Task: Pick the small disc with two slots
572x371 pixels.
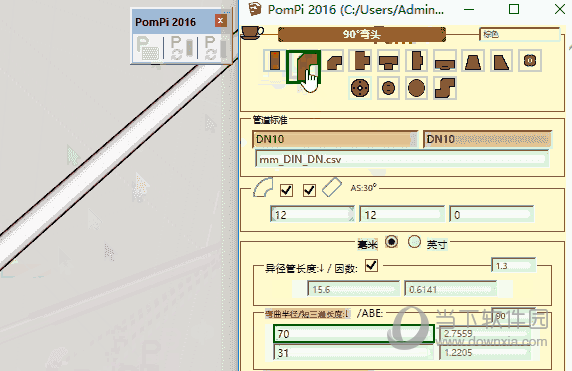Action: [x=388, y=88]
